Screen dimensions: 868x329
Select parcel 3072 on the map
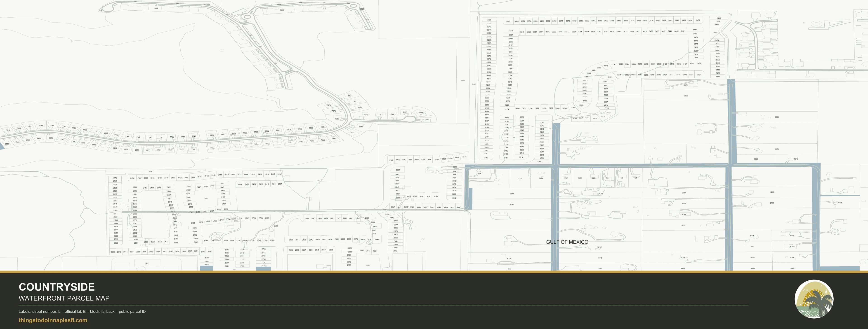coord(391,160)
